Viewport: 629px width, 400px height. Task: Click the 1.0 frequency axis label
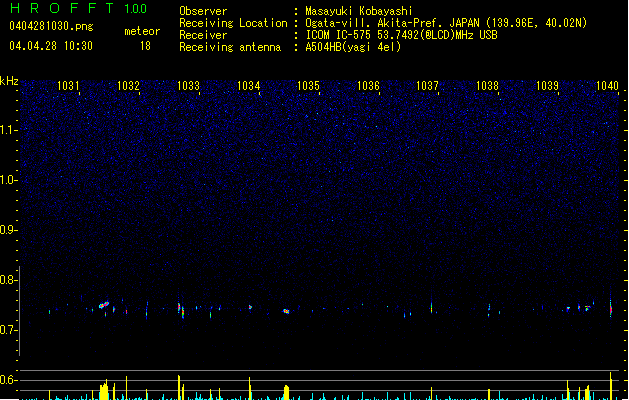click(x=9, y=180)
